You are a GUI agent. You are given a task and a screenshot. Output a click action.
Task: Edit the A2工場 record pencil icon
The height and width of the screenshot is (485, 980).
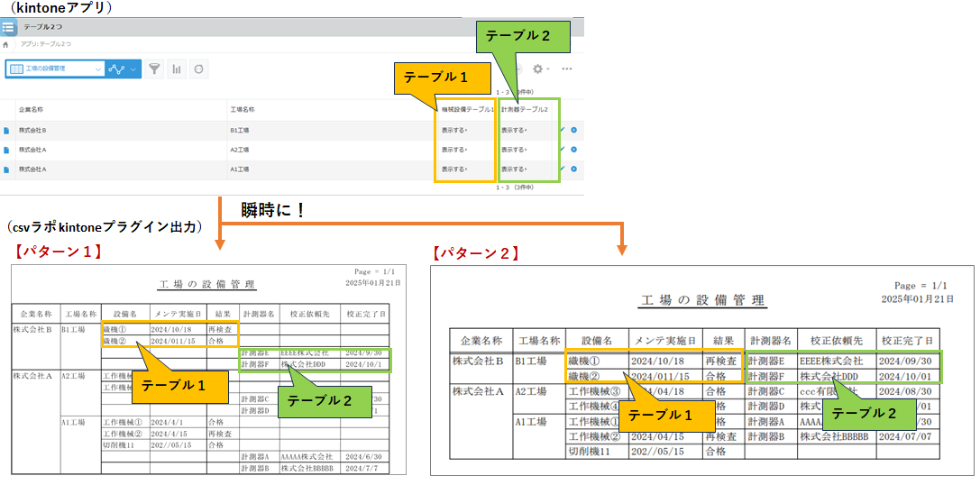tap(563, 150)
